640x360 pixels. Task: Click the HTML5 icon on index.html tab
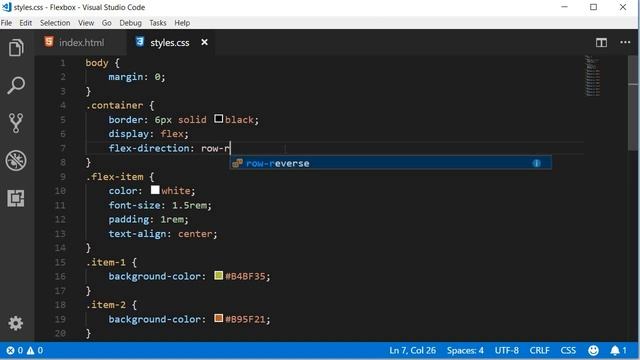[x=49, y=42]
